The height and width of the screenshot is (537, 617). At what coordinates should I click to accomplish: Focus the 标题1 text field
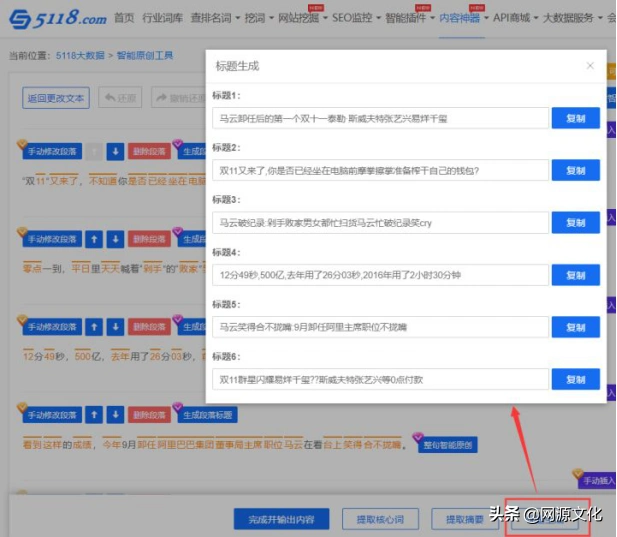pyautogui.click(x=381, y=118)
